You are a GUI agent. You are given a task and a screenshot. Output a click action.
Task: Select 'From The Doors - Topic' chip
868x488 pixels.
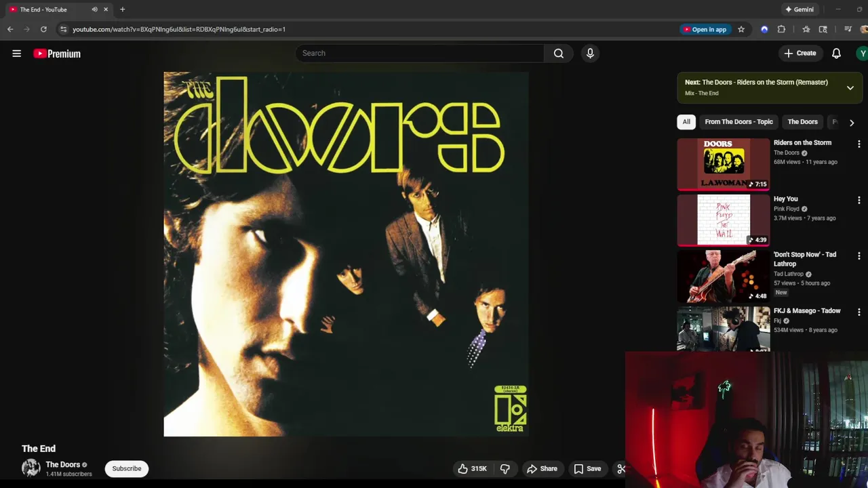(x=738, y=122)
